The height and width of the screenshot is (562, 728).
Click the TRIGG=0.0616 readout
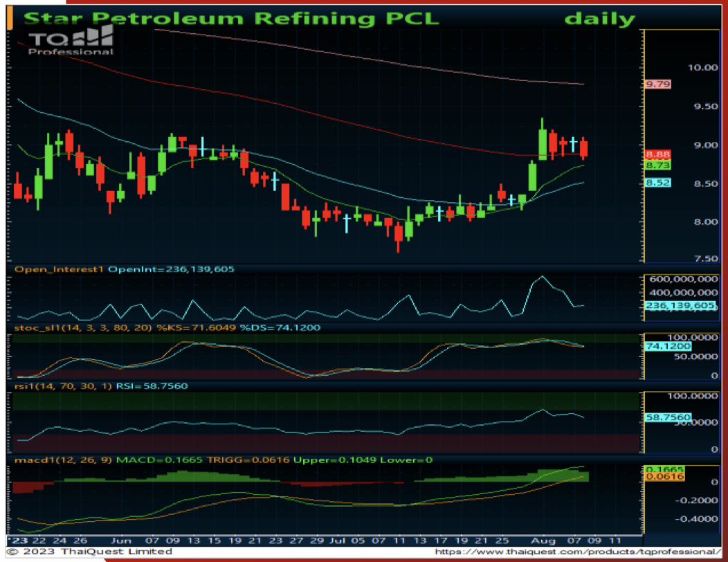[x=248, y=460]
